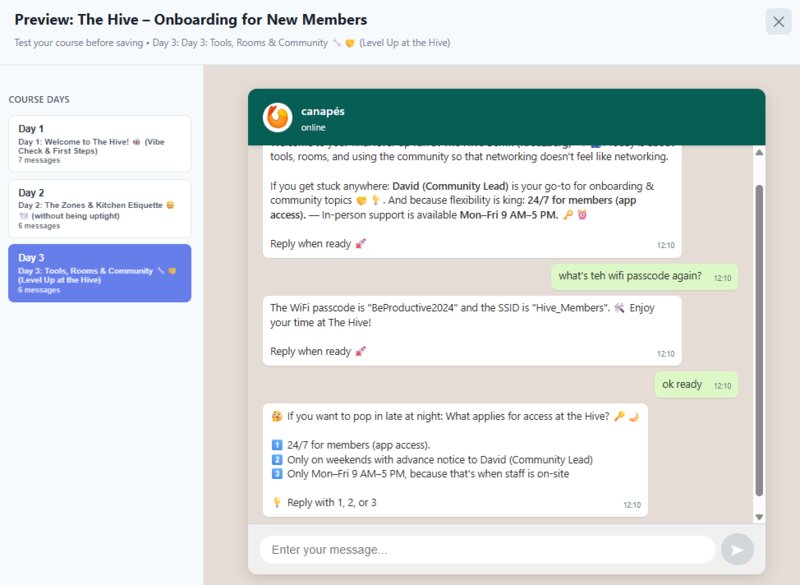800x585 pixels.
Task: Select the 3️⃣ badge for the Mon–Fri option
Action: click(277, 472)
